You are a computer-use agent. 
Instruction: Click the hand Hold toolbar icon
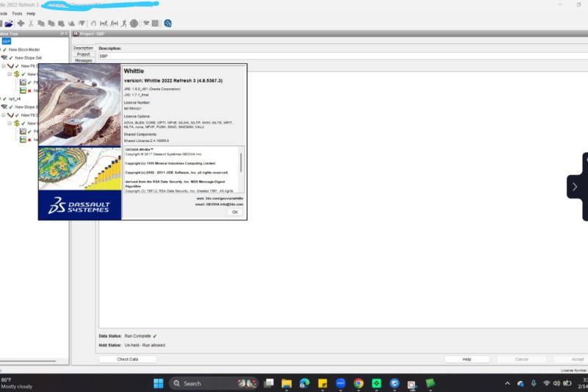tap(93, 24)
